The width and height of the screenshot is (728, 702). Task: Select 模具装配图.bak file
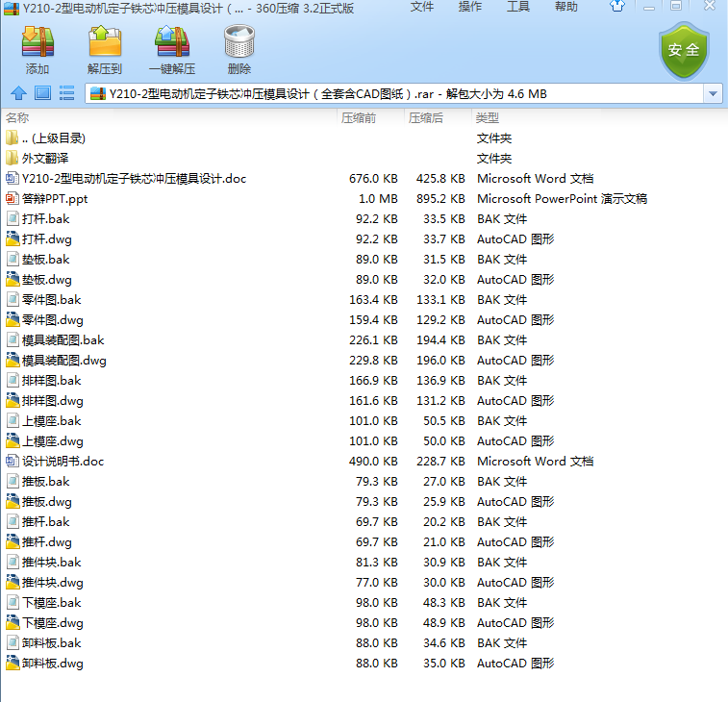pyautogui.click(x=63, y=339)
